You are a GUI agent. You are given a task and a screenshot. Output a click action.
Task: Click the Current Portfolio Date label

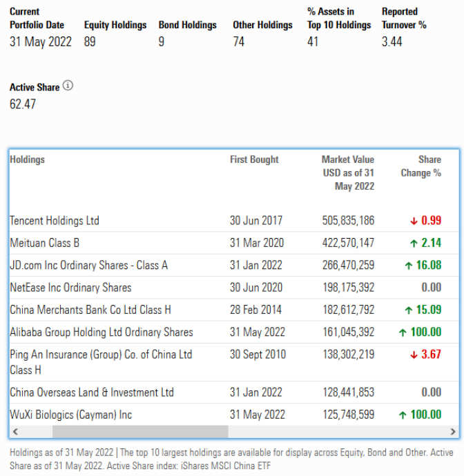click(x=37, y=18)
